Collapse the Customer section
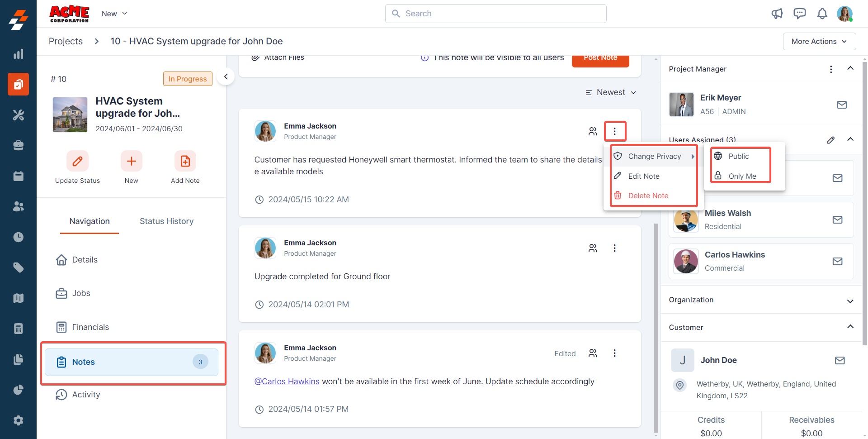The height and width of the screenshot is (439, 868). [x=850, y=327]
